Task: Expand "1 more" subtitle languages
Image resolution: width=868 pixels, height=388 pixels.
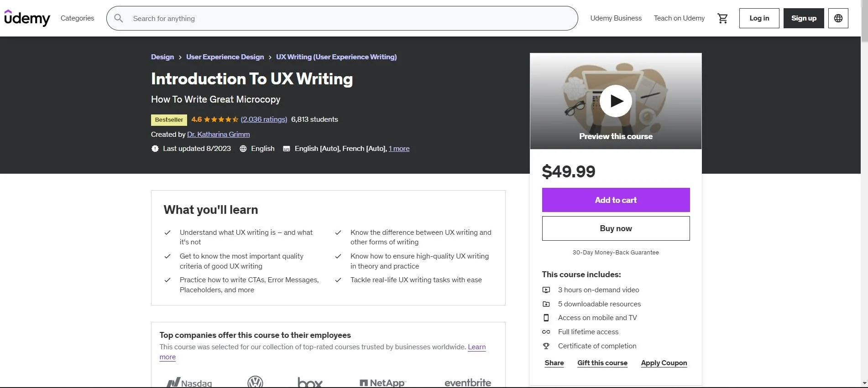Action: coord(399,149)
